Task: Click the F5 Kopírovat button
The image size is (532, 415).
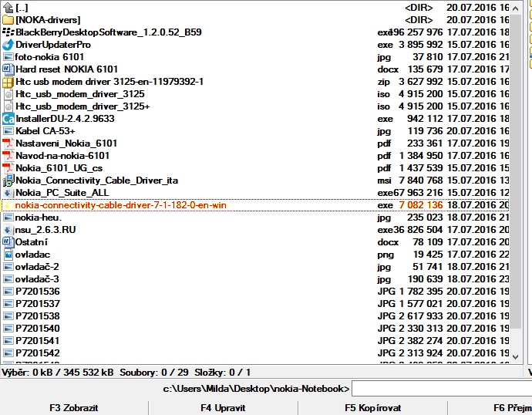Action: 373,408
